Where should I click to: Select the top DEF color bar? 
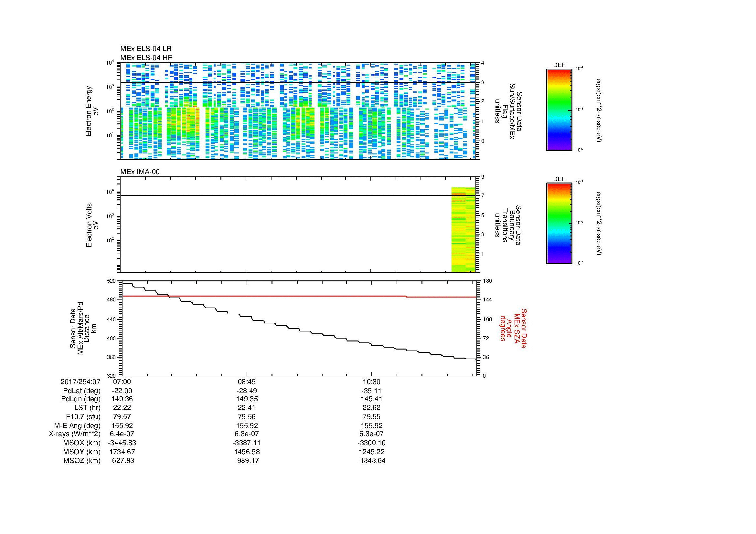click(x=559, y=110)
